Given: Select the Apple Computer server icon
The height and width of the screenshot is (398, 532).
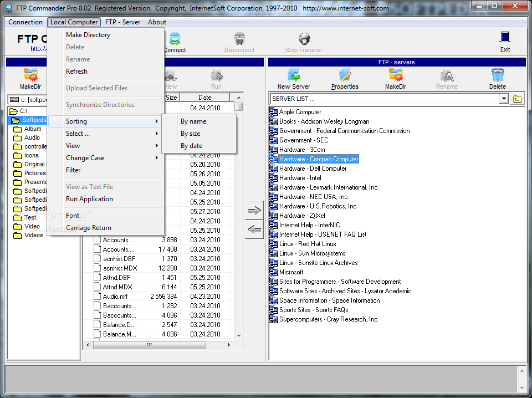Looking at the screenshot, I should point(273,111).
